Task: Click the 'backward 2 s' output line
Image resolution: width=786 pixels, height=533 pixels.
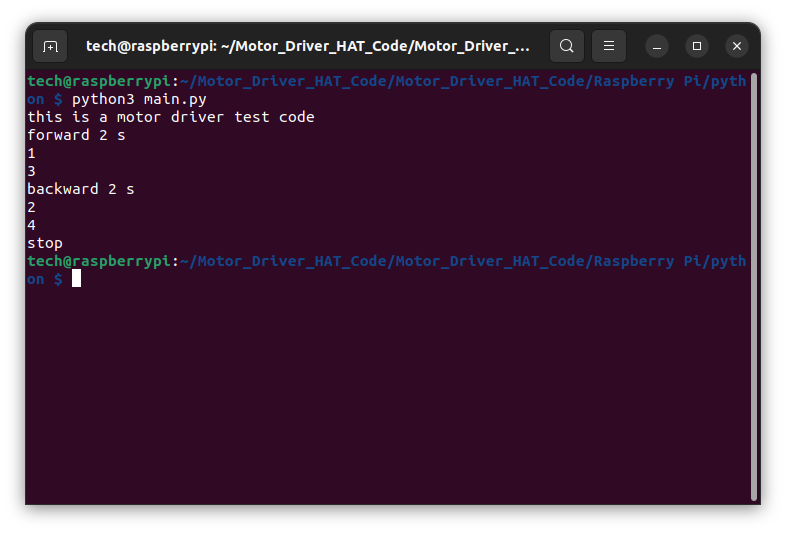Action: point(81,189)
